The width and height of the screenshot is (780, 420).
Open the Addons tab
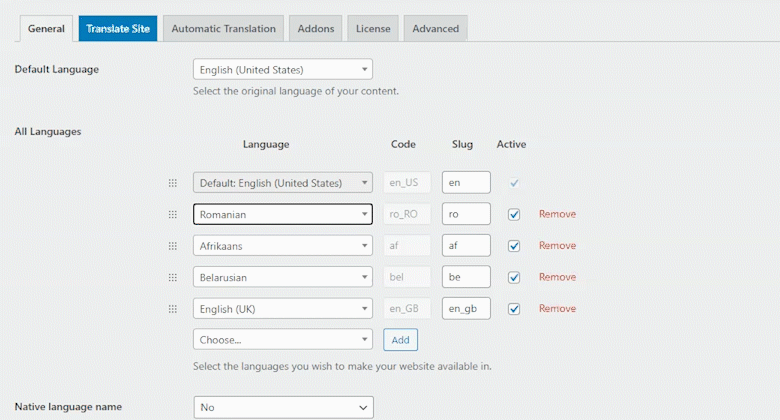[x=316, y=29]
